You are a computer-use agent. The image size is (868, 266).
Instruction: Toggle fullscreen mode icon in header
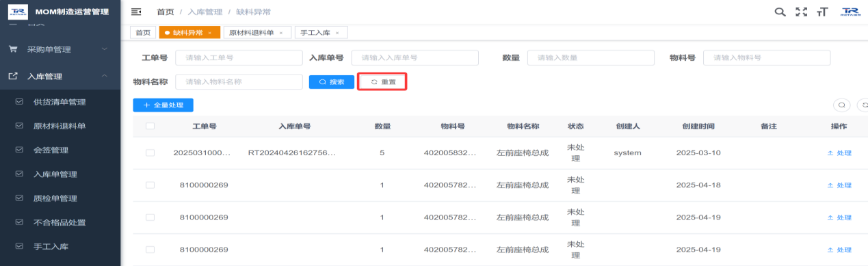(x=802, y=12)
